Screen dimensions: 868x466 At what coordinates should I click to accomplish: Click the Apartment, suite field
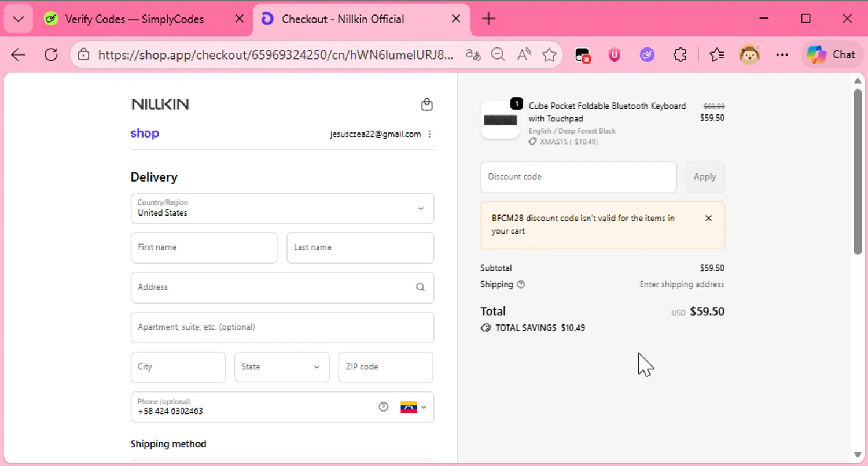[282, 327]
